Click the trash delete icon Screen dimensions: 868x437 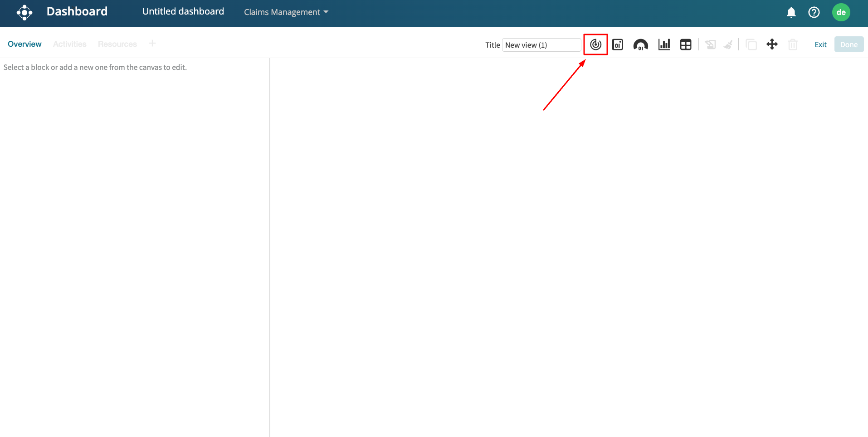793,44
